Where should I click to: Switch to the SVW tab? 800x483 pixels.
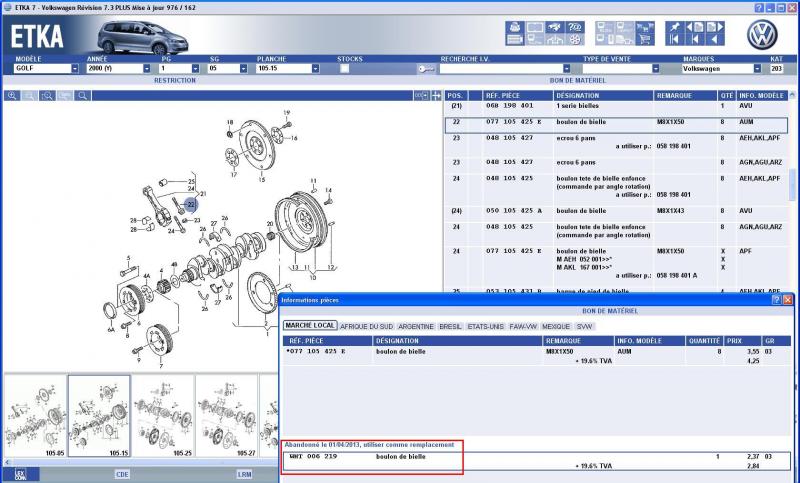click(585, 326)
